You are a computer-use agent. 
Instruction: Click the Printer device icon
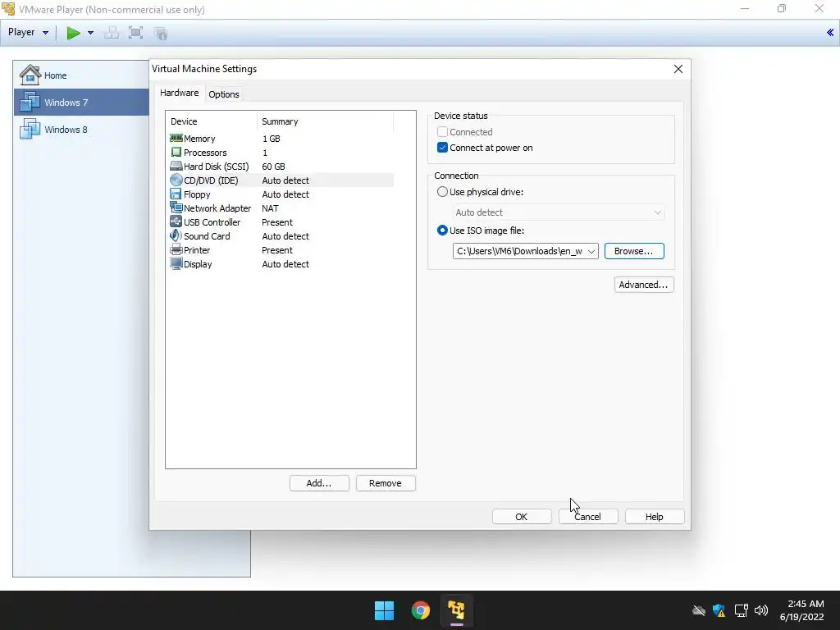tap(176, 249)
